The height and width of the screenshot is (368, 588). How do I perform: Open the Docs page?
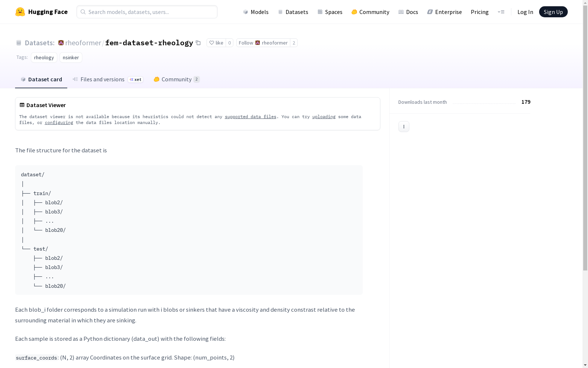point(408,12)
